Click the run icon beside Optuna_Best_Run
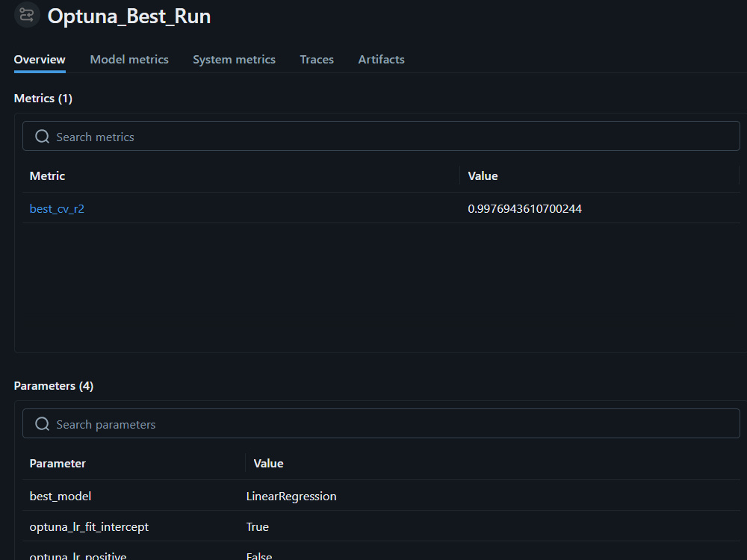The height and width of the screenshot is (560, 747). [x=27, y=15]
